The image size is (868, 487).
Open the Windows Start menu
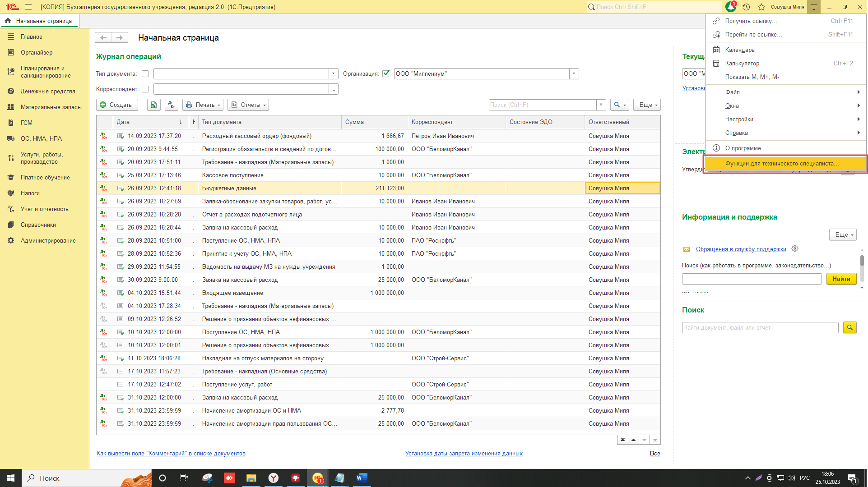[x=11, y=478]
